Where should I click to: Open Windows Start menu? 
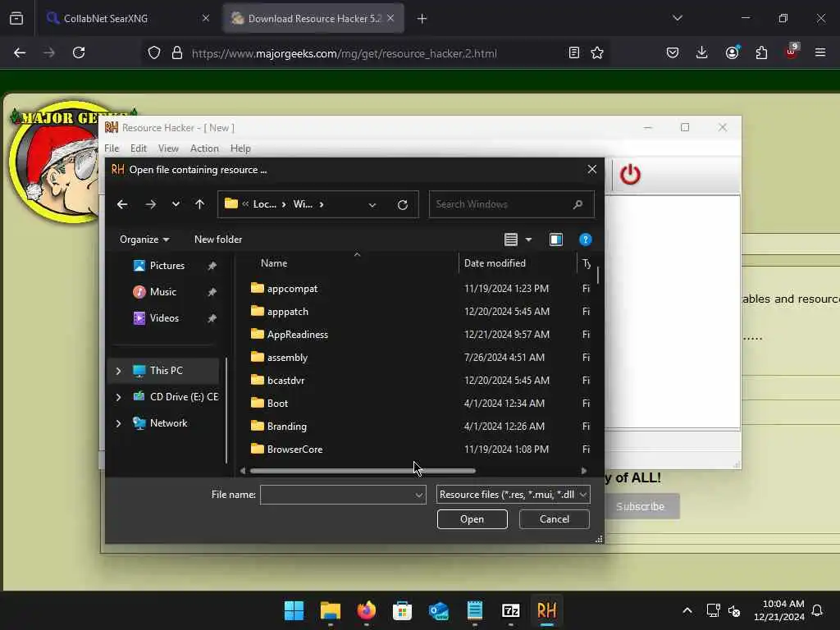[x=294, y=610]
